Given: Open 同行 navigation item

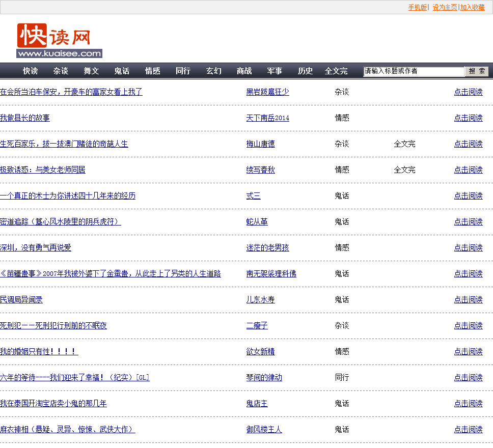Looking at the screenshot, I should tap(183, 71).
